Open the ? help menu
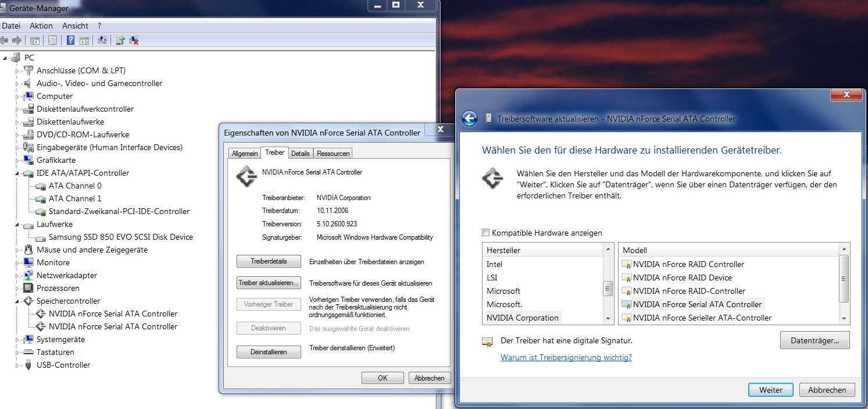Image resolution: width=868 pixels, height=409 pixels. click(99, 26)
